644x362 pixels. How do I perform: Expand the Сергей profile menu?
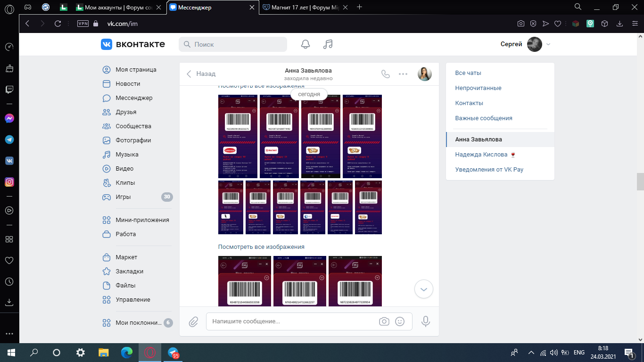(x=526, y=44)
